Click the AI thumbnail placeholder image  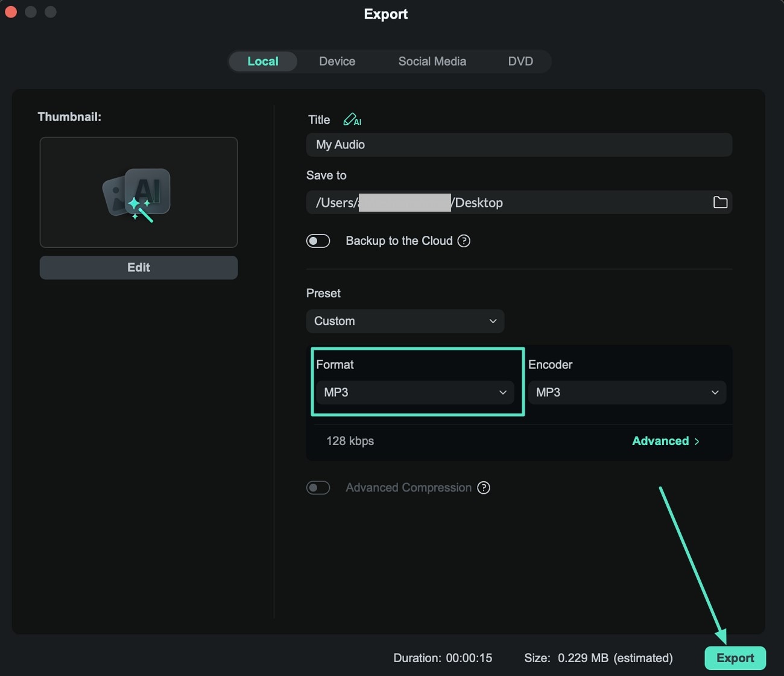click(x=139, y=192)
